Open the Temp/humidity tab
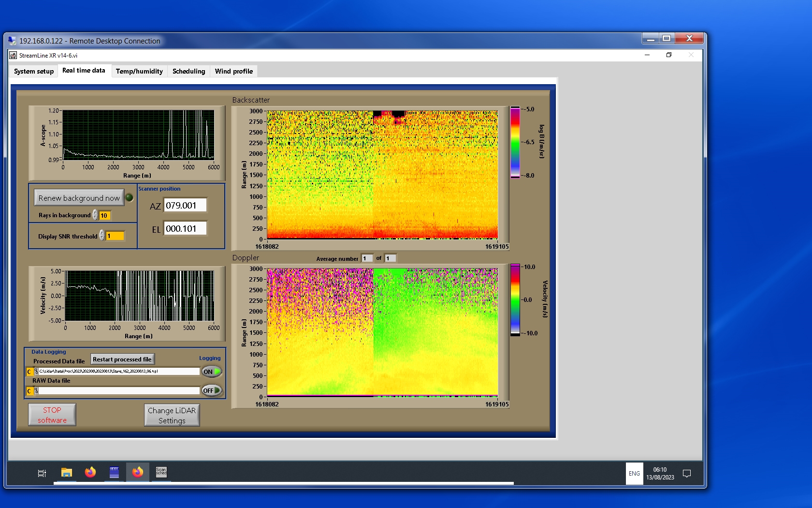This screenshot has width=812, height=508. (139, 71)
